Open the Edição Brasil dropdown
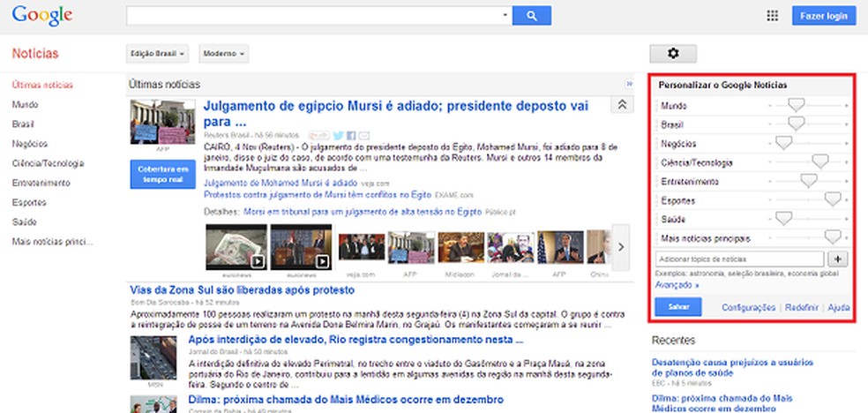This screenshot has height=413, width=868. click(158, 54)
